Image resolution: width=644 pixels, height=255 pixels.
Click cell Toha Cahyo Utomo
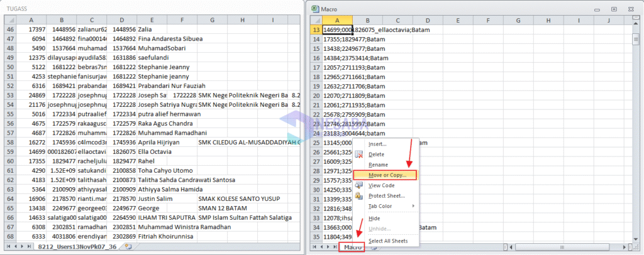152,171
